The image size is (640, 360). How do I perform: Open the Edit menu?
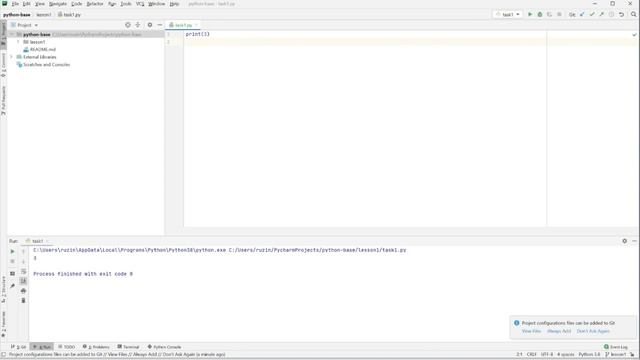click(x=27, y=4)
